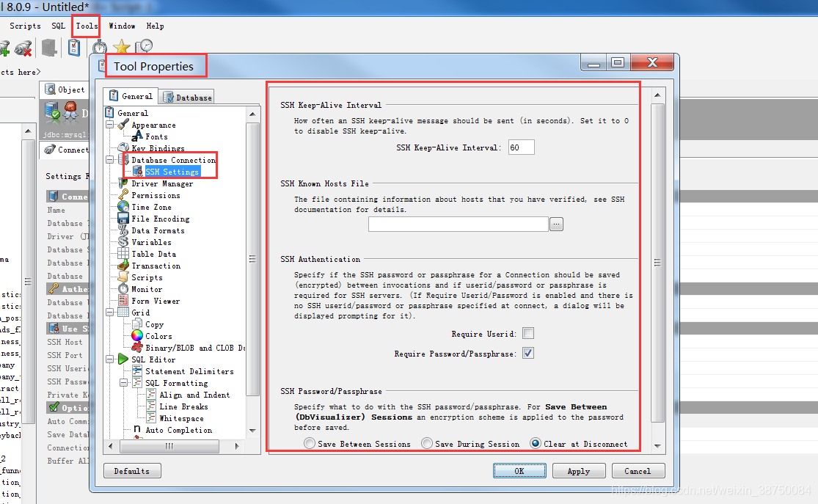Click the Apply button
Screen dimensions: 818x504
[x=578, y=470]
